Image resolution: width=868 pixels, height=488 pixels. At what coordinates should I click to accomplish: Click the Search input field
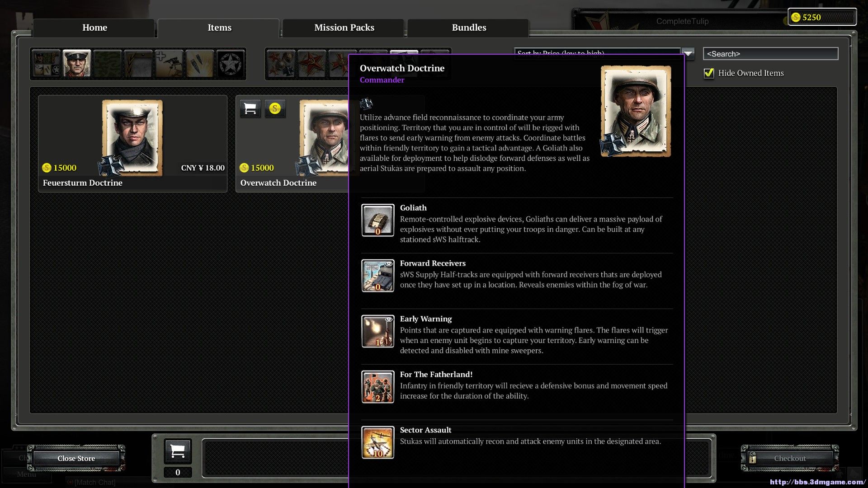(770, 54)
